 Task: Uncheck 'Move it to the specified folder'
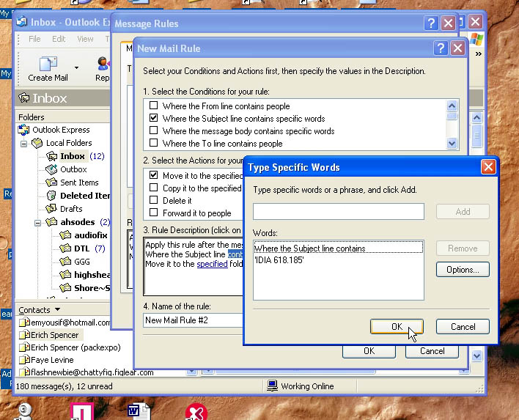click(154, 174)
